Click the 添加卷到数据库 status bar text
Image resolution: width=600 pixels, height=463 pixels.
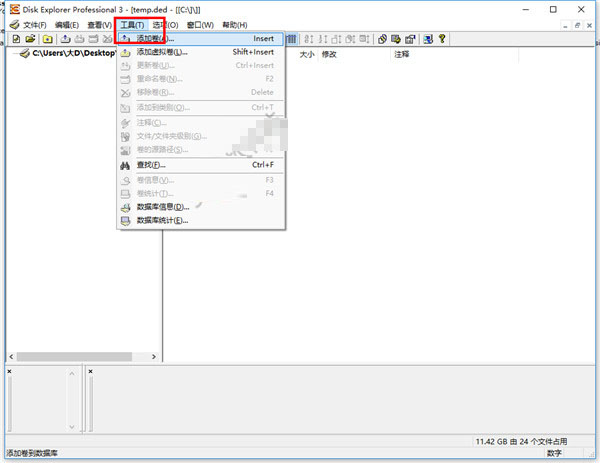click(32, 453)
